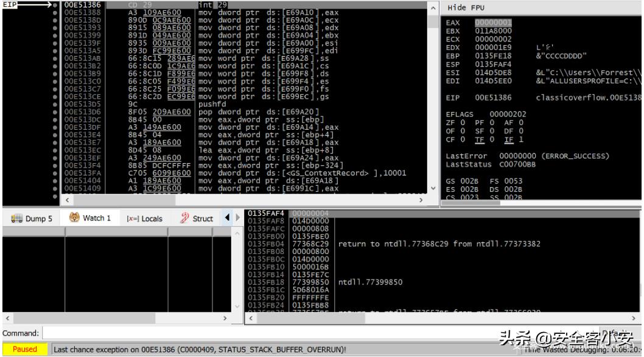Click the breakpoint dot beside address 00E51388
The image size is (644, 357).
[x=55, y=12]
